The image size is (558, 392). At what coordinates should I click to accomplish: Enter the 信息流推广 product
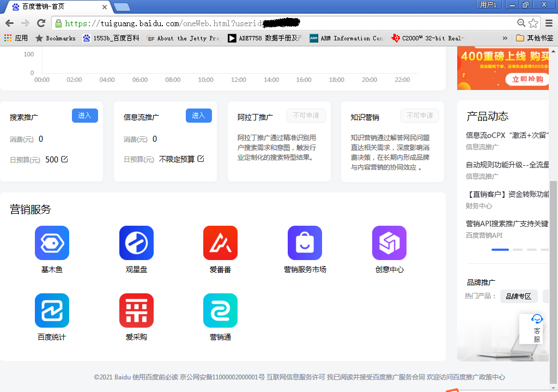click(x=198, y=116)
